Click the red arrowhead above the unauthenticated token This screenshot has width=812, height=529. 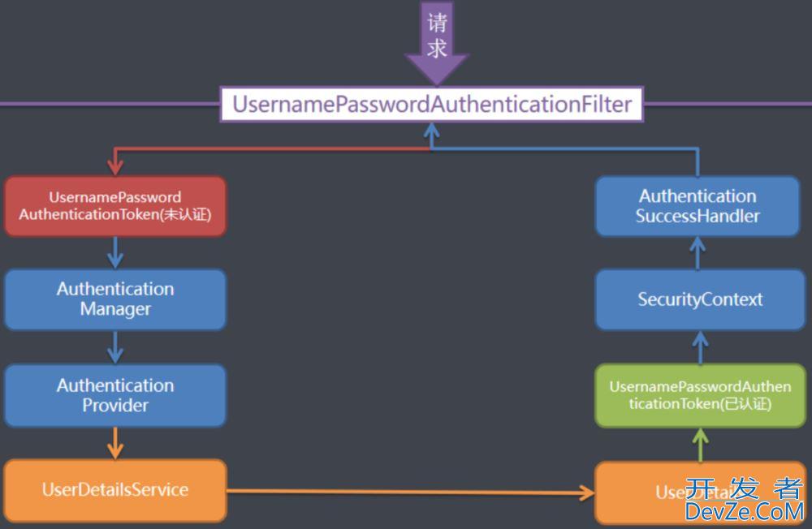click(x=115, y=166)
